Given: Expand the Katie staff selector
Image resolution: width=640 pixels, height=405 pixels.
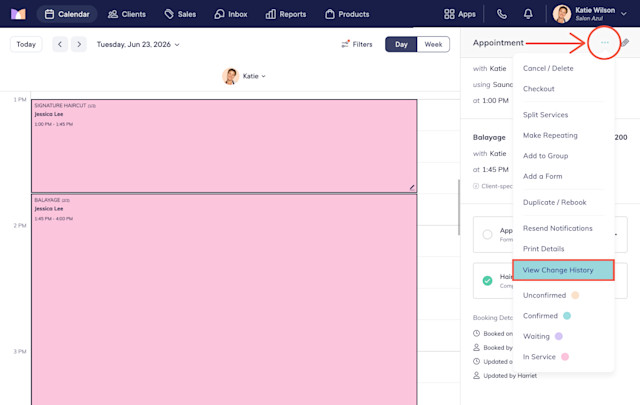Looking at the screenshot, I should (x=254, y=76).
